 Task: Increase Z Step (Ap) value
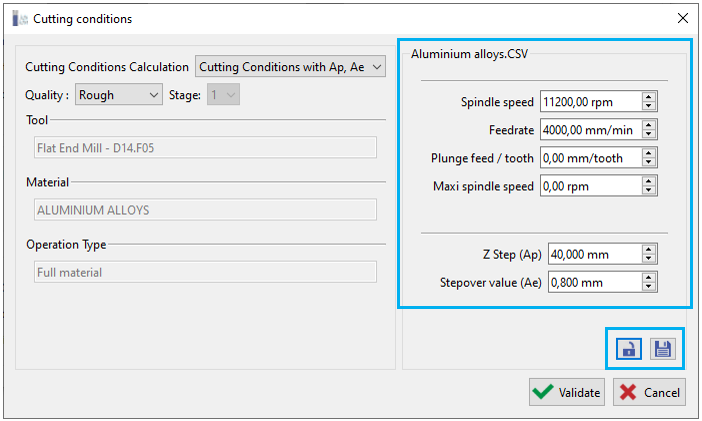tap(649, 249)
